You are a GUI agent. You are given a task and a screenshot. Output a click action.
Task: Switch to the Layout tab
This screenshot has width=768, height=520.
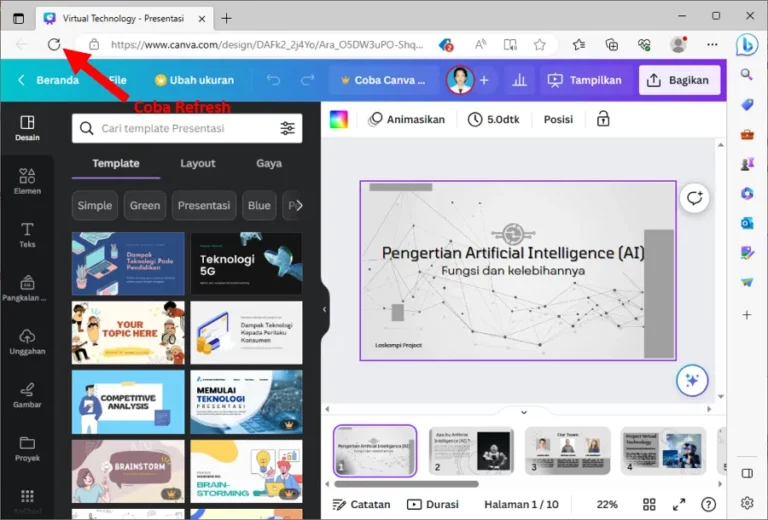[197, 164]
